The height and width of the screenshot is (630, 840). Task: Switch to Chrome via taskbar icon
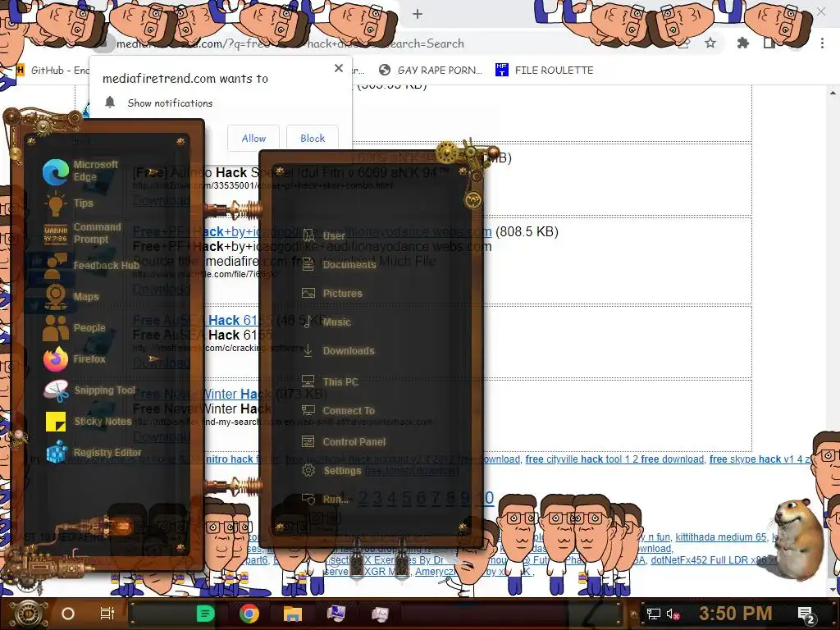pyautogui.click(x=249, y=614)
